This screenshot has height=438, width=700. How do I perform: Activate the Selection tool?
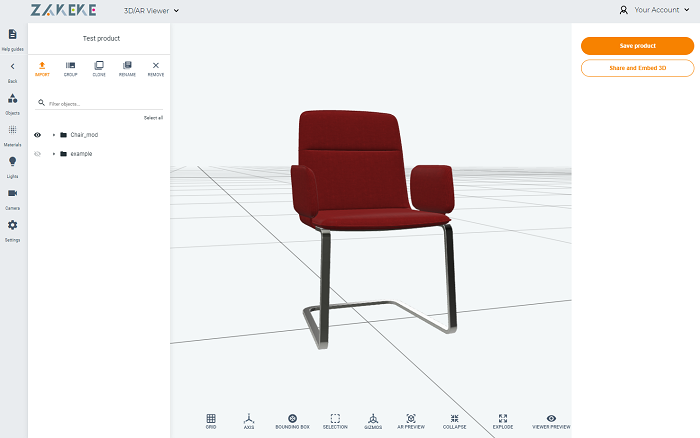coord(335,418)
